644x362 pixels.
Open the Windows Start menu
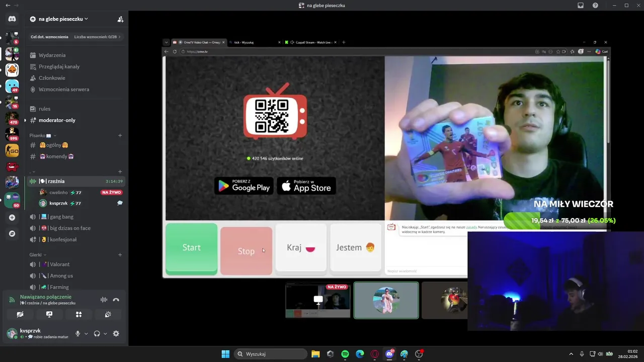(225, 354)
